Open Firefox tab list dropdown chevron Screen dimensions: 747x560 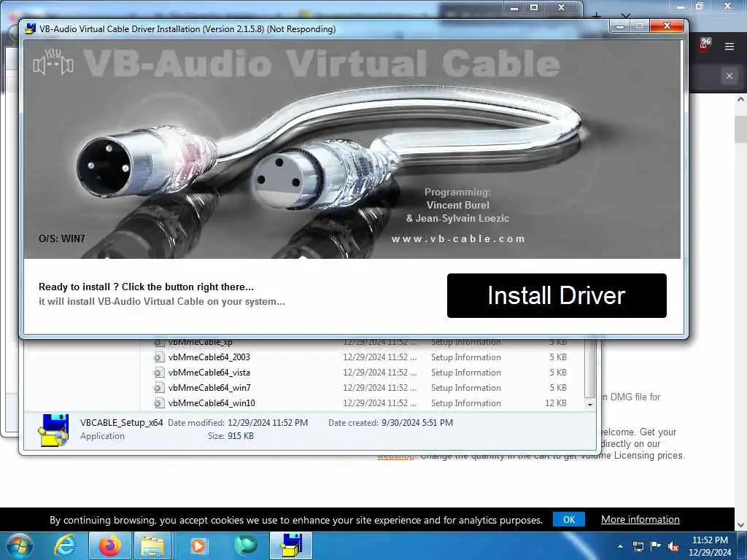click(626, 16)
